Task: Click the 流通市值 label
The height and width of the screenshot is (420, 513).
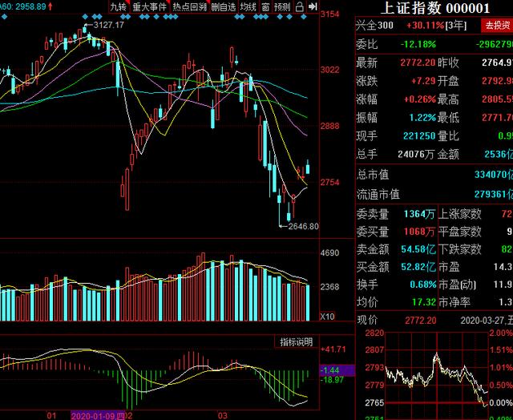Action: [378, 194]
